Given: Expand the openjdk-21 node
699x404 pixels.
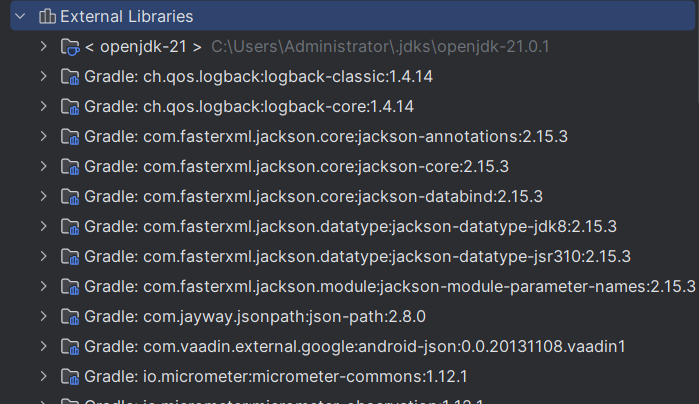Looking at the screenshot, I should [x=43, y=46].
